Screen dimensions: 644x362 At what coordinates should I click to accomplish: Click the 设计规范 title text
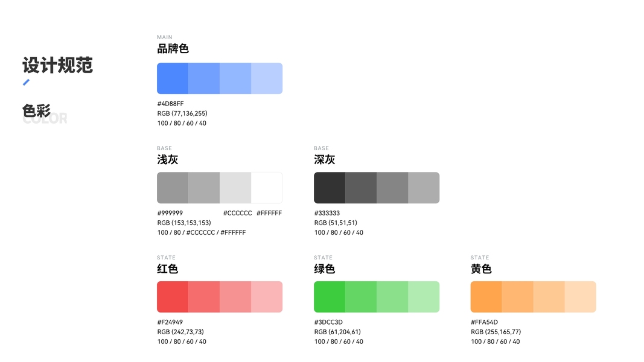pos(58,65)
